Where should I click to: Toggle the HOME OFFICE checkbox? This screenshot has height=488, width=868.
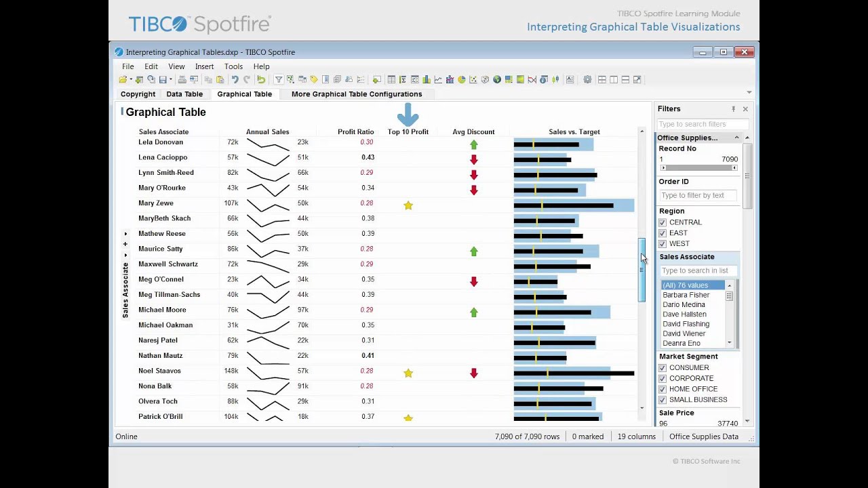[663, 389]
